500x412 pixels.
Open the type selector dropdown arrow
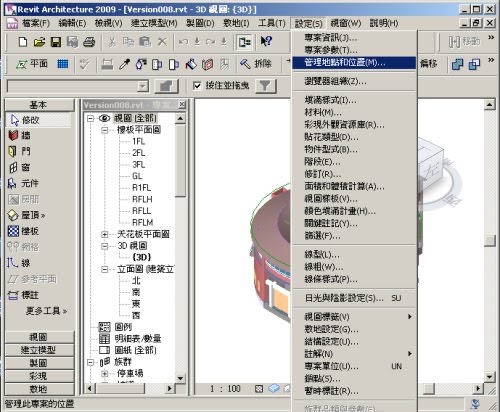(x=143, y=86)
